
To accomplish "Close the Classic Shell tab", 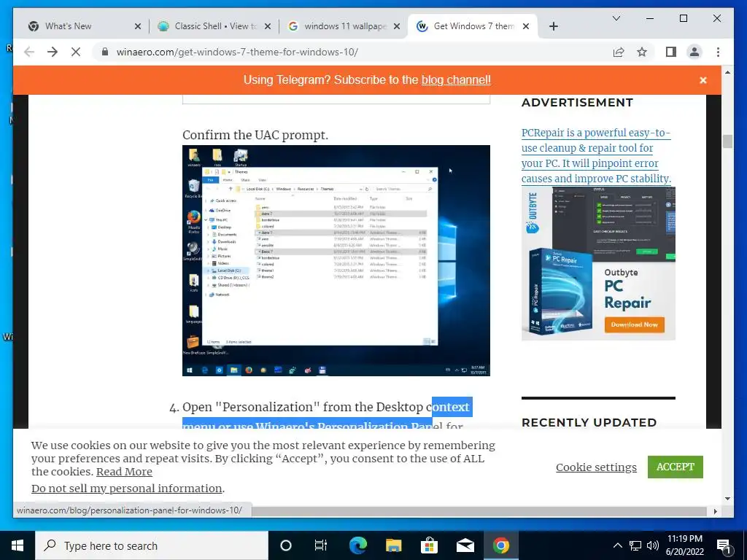I will pos(268,27).
